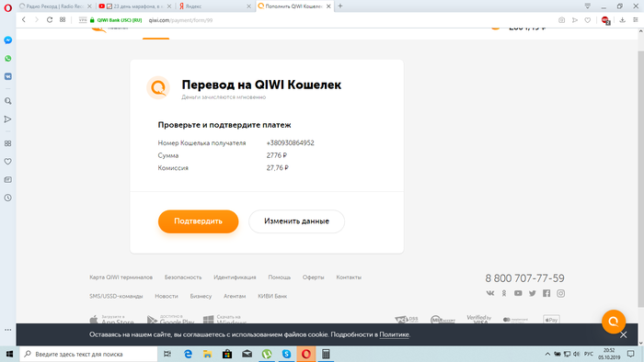Open the Оферты footer link
644x362 pixels.
(313, 277)
